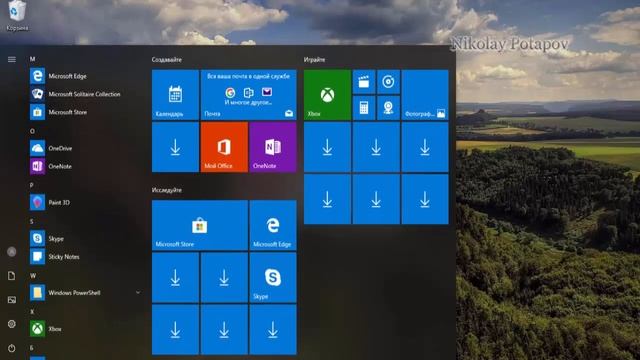Select the Исследуйте tile group header
Viewport: 640px width, 360px height.
pos(167,190)
